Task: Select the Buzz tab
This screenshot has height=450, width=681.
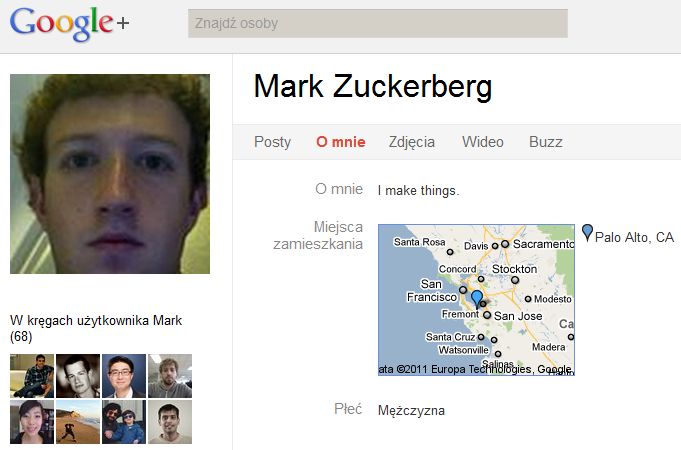Action: (546, 142)
